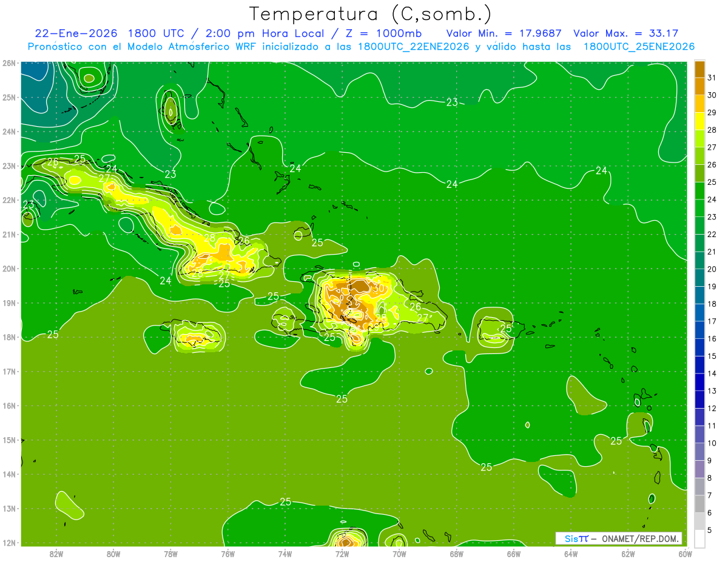This screenshot has width=728, height=562.
Task: Click the 12N latitude axis label
Action: pyautogui.click(x=9, y=543)
